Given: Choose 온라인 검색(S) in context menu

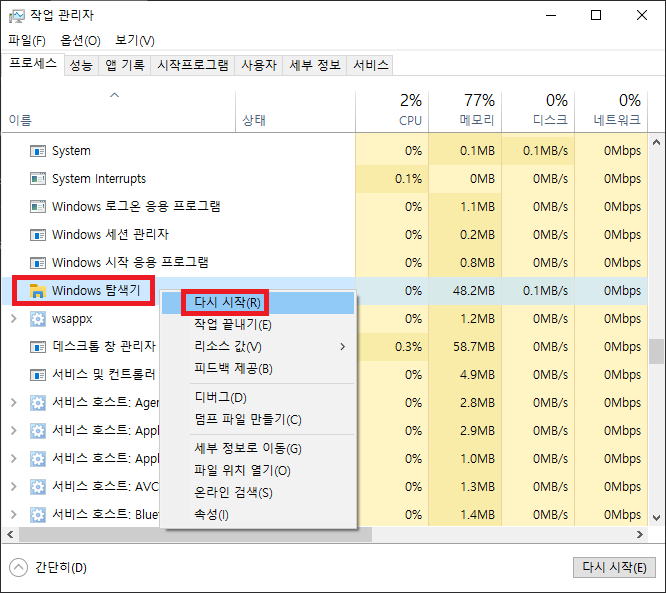Looking at the screenshot, I should pyautogui.click(x=258, y=493).
